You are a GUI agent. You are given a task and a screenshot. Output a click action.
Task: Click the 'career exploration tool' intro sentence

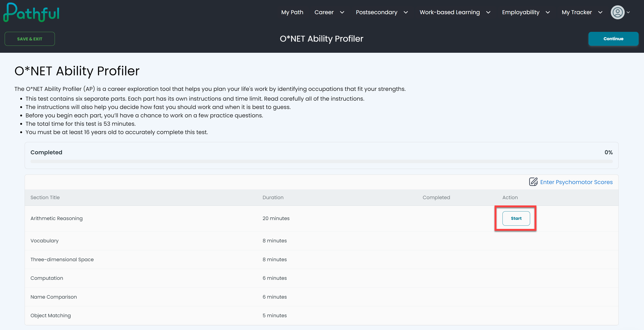pos(210,89)
